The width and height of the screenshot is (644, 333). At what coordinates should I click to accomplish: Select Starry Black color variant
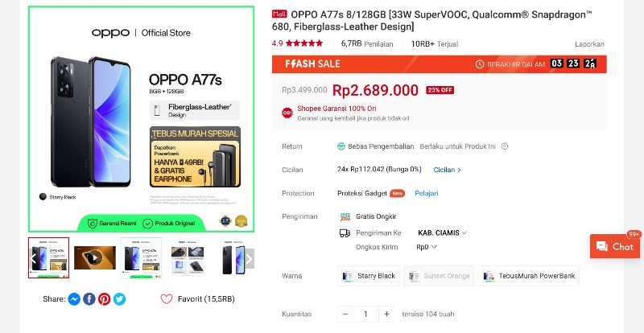click(369, 276)
